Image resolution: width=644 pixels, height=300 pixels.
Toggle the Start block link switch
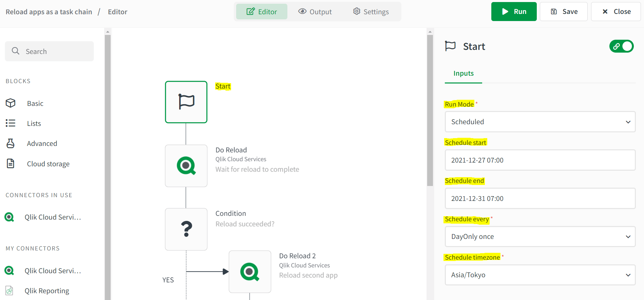point(621,46)
